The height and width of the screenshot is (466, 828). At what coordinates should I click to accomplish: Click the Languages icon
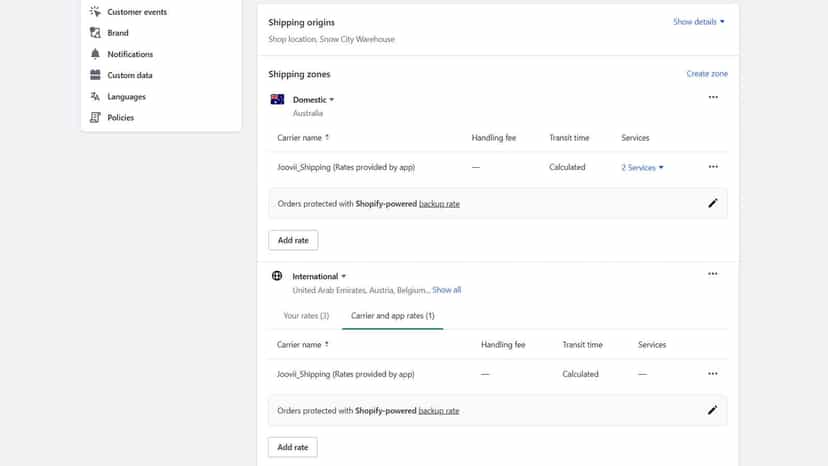click(95, 97)
